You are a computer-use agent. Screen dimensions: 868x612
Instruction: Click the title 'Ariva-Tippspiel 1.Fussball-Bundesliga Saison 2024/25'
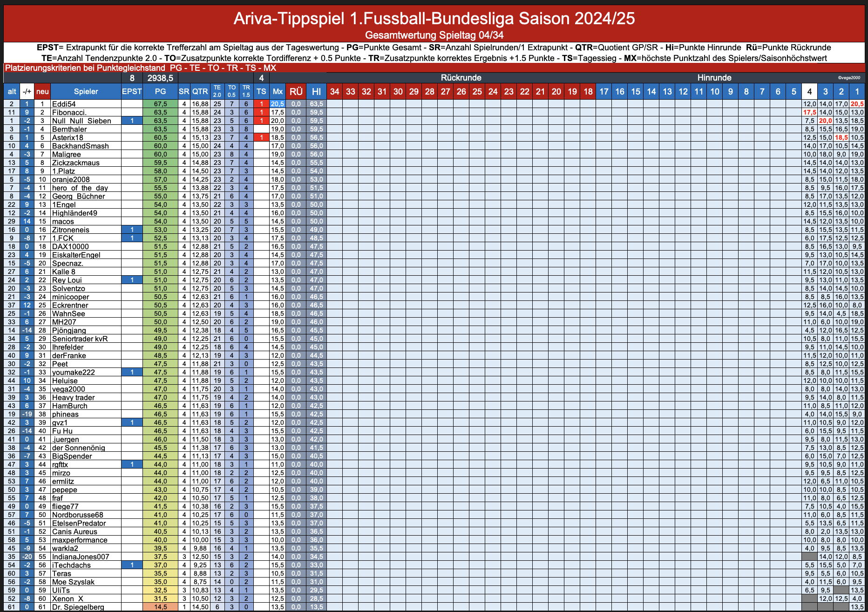[434, 19]
